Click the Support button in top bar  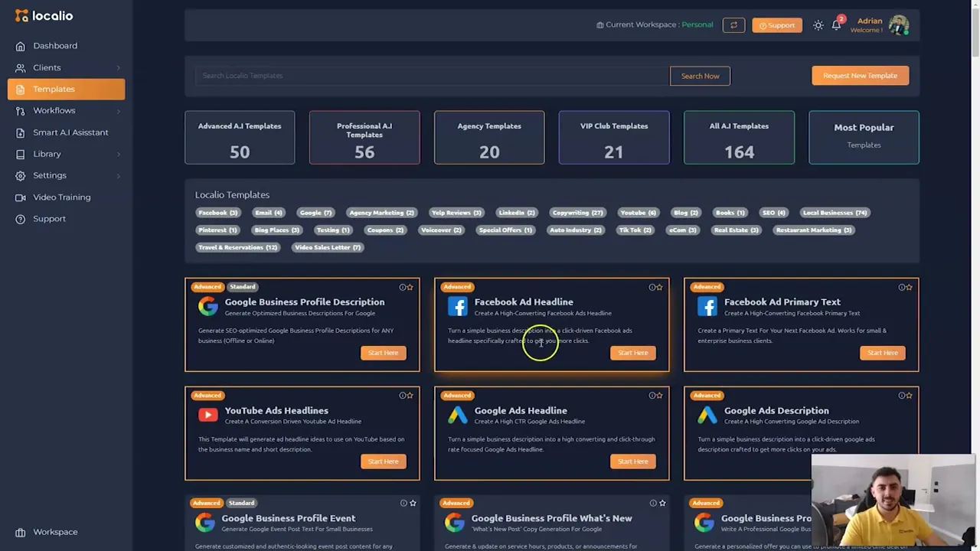coord(777,25)
